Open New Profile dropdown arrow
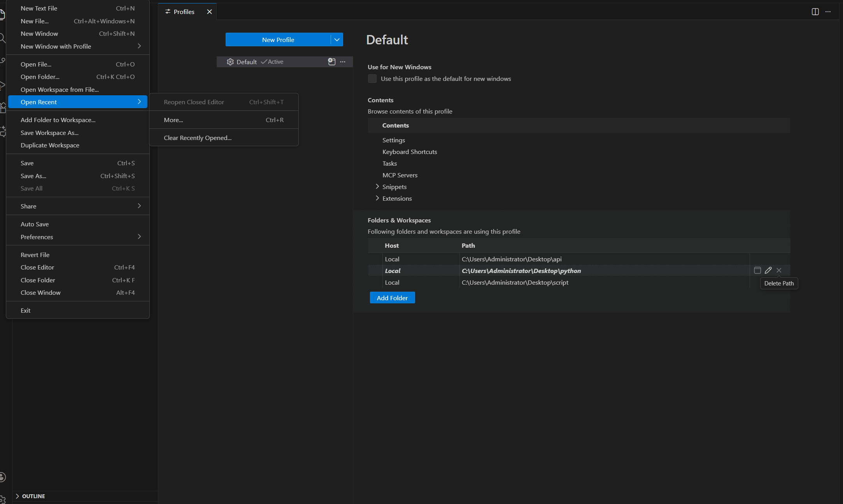The image size is (843, 504). (337, 40)
